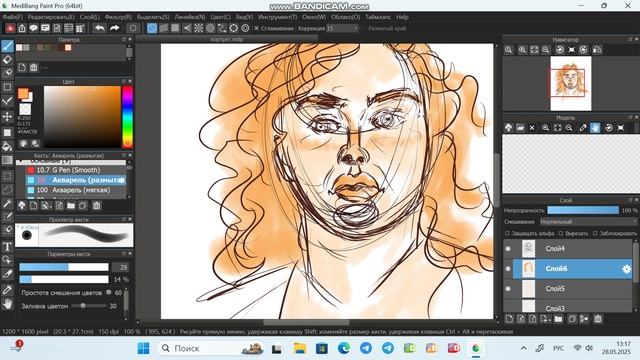640x360 pixels.
Task: Click the red X icon in top toolbar
Action: point(10,28)
